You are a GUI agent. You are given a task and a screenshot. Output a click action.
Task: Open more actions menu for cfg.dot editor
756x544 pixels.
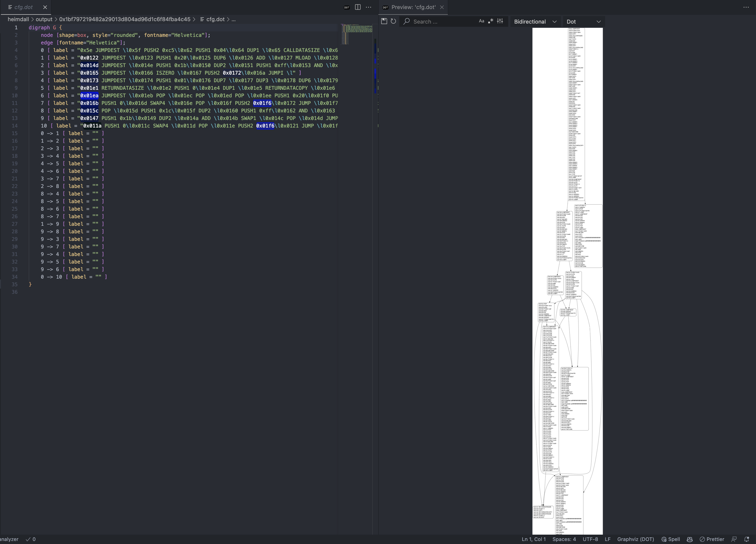pyautogui.click(x=368, y=7)
